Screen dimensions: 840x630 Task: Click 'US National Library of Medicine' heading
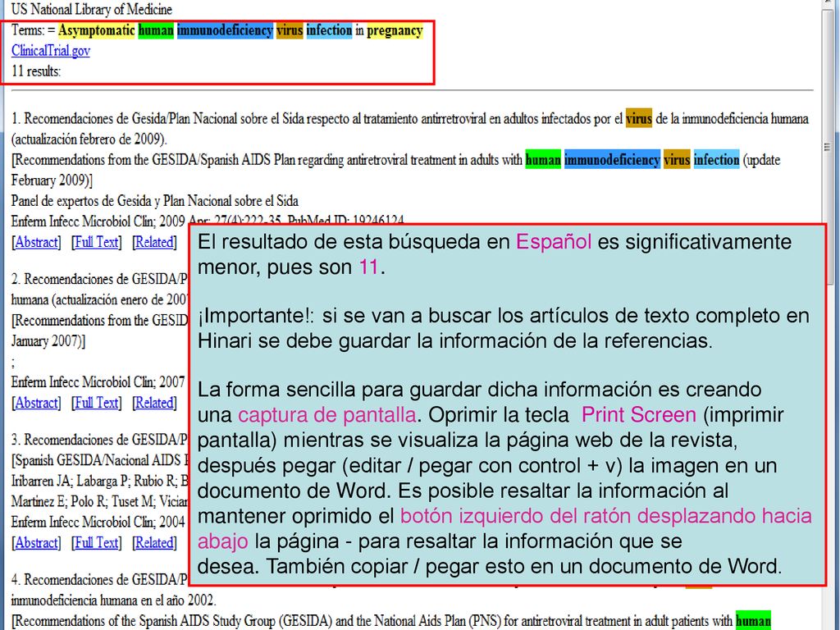(x=92, y=9)
